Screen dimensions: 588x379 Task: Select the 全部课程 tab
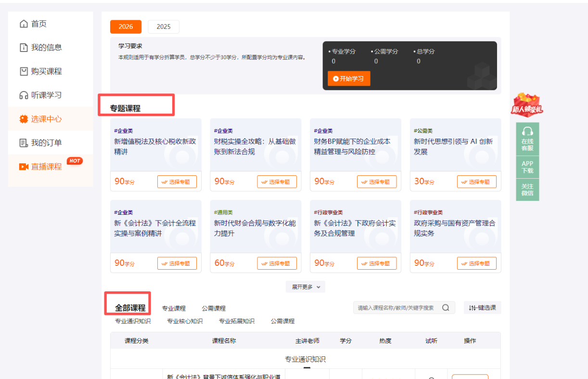click(130, 308)
